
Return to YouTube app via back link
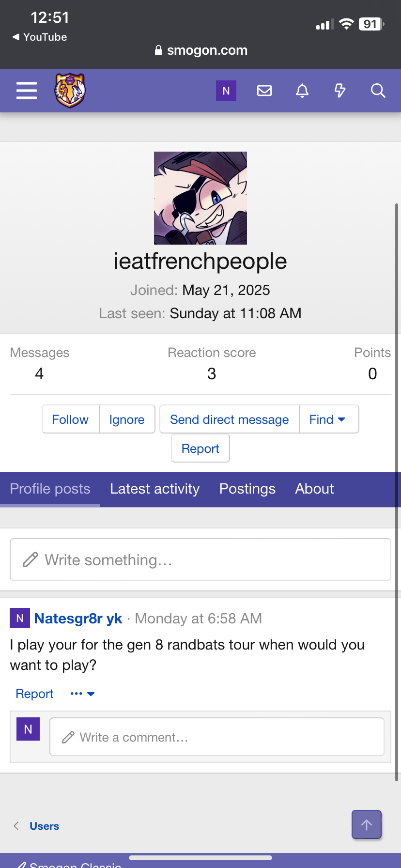(x=40, y=37)
